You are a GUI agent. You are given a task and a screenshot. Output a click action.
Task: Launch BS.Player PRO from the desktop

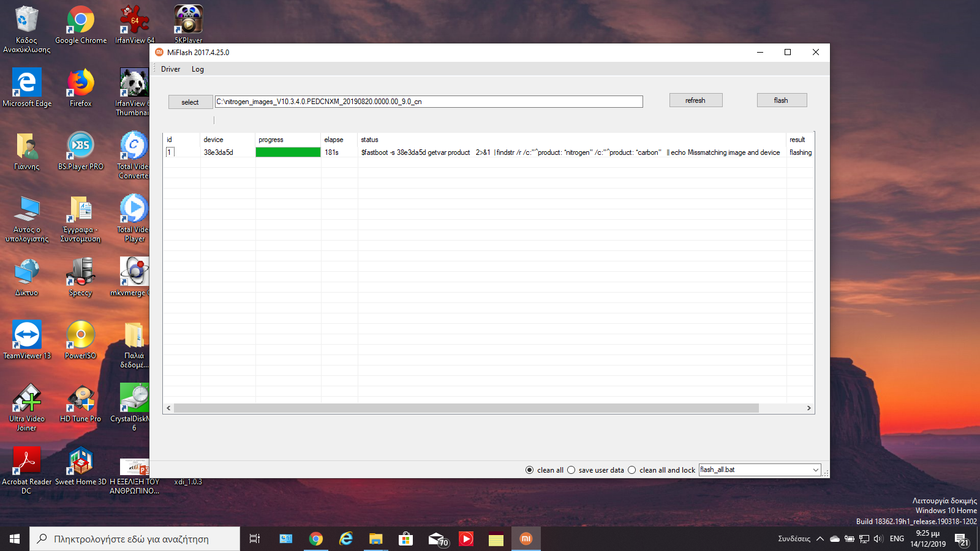point(81,151)
